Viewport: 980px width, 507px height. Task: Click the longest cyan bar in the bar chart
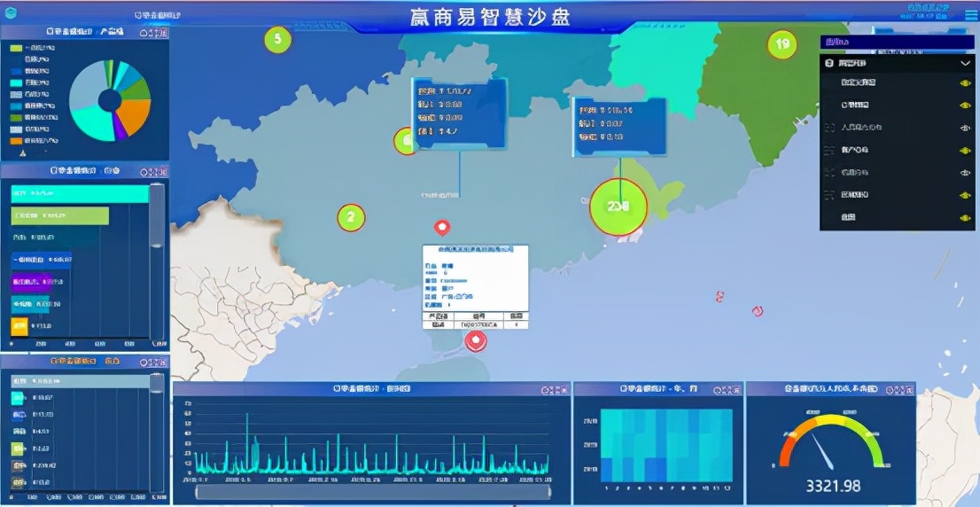pos(80,194)
